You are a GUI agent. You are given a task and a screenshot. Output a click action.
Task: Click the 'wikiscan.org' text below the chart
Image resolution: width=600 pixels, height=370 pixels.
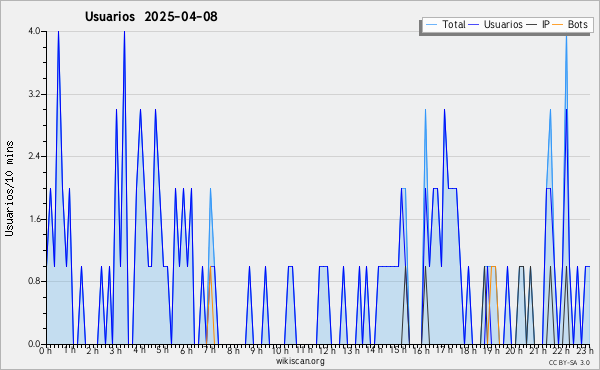(300, 361)
